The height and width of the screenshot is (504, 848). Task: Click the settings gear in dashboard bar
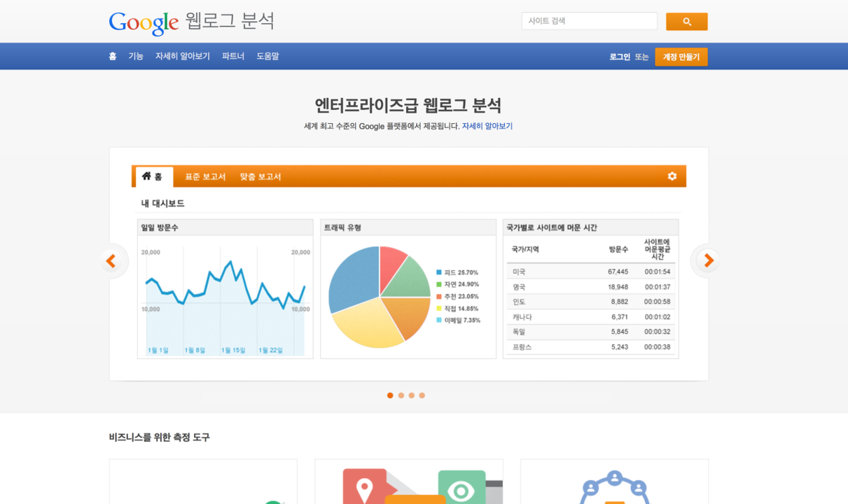672,176
